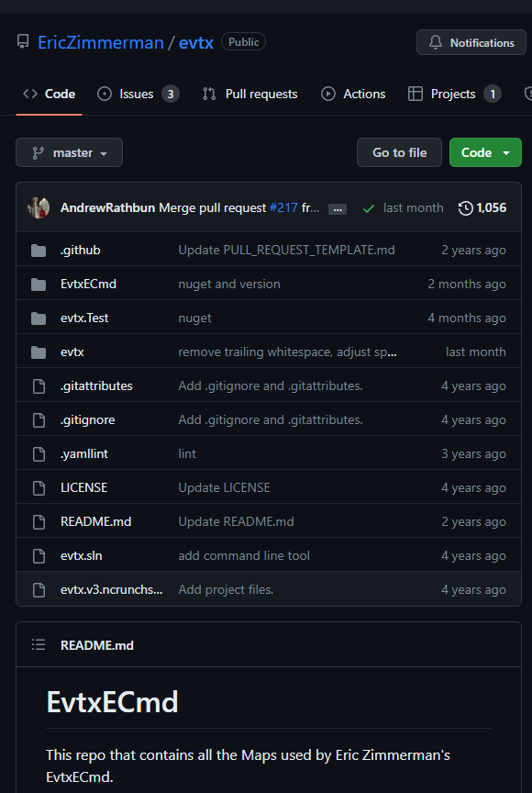Switch to the Code tab
The image size is (532, 793).
[49, 94]
